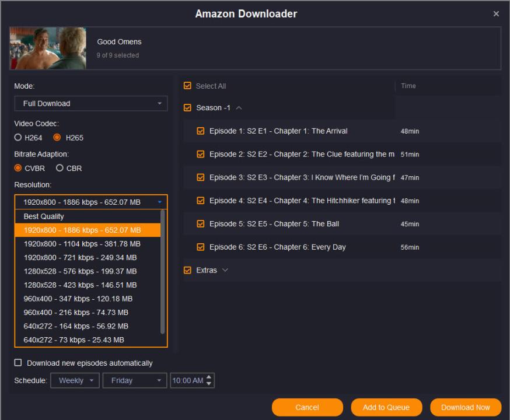The height and width of the screenshot is (420, 510).
Task: Enable Download new episodes automatically
Action: (x=18, y=363)
